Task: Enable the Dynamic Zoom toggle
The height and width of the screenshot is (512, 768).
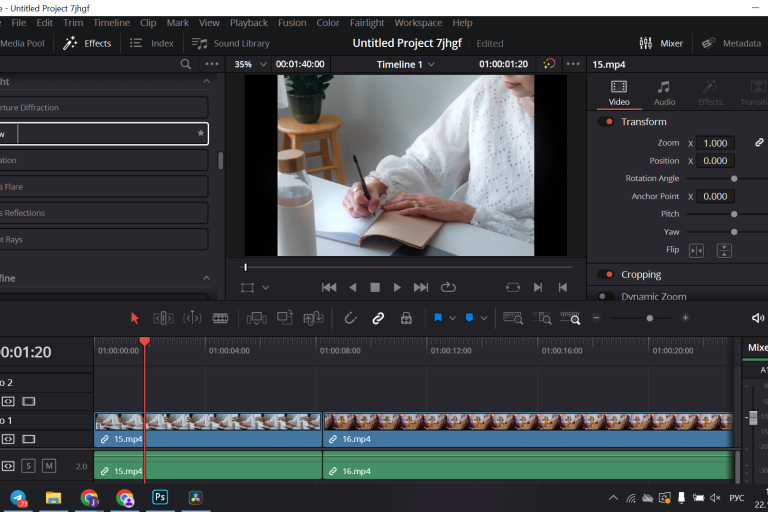Action: click(606, 296)
